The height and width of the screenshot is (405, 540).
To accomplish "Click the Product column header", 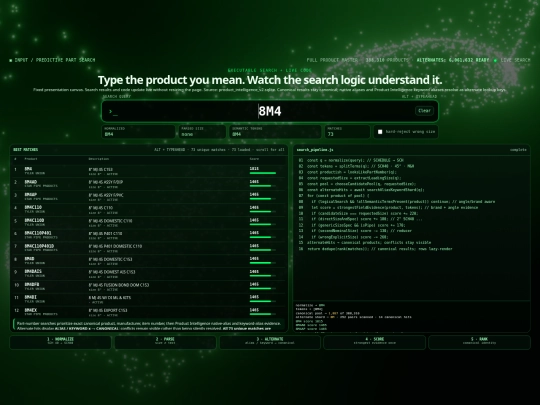I will click(31, 159).
